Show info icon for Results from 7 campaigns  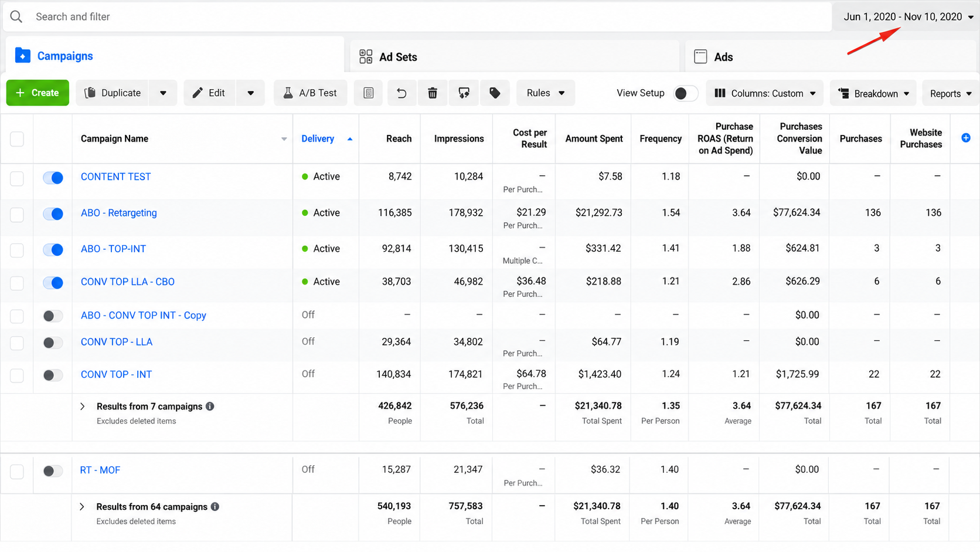(x=210, y=406)
